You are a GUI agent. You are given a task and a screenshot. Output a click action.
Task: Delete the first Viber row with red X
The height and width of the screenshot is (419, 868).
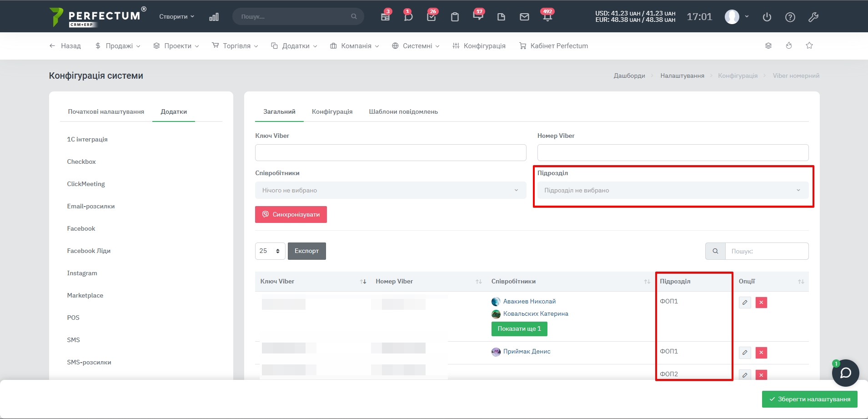pos(761,303)
